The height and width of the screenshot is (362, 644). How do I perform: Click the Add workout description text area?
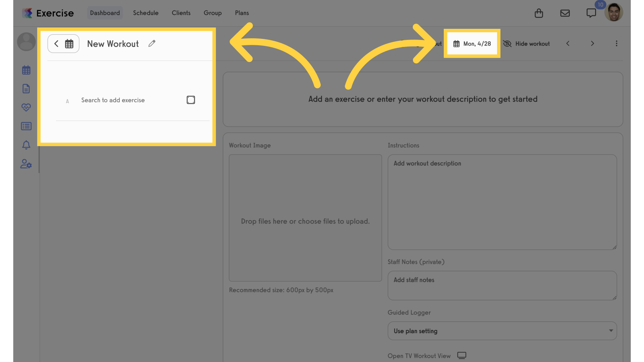point(502,202)
